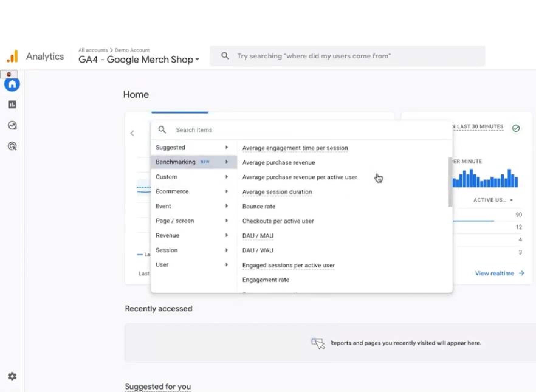The height and width of the screenshot is (392, 536).
Task: Expand the Ecommerce category
Action: coord(194,191)
